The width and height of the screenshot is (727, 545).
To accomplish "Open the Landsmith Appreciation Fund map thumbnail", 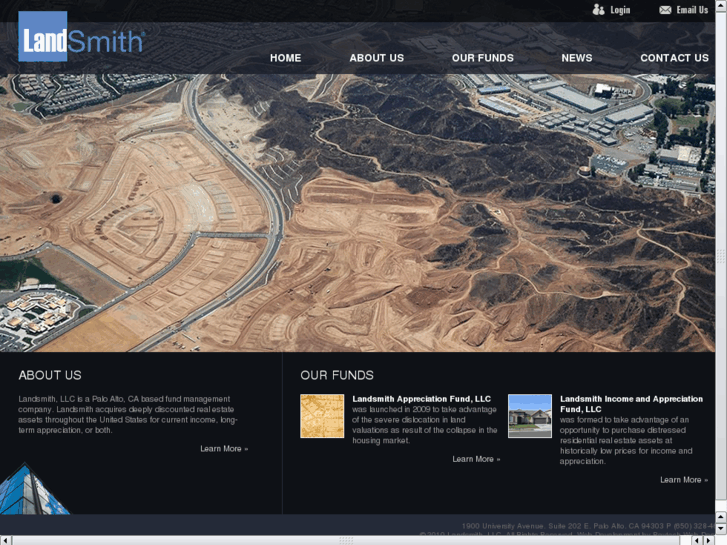I will (x=322, y=416).
